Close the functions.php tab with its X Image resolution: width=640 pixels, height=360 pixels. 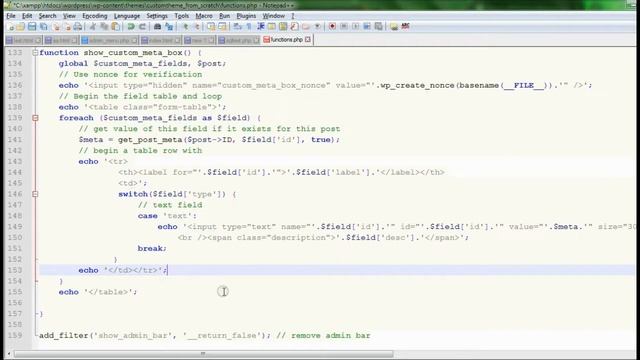coord(308,40)
